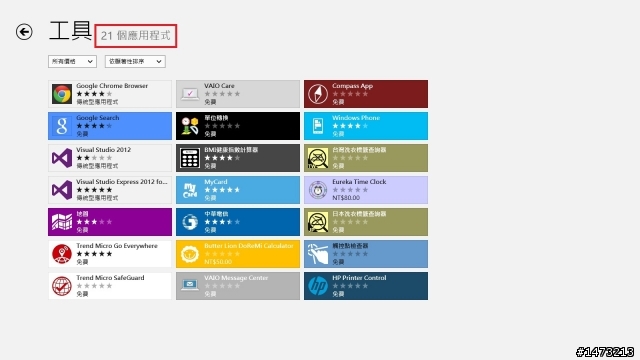The image size is (640, 360).
Task: Click the MyCard app icon
Action: 190,190
